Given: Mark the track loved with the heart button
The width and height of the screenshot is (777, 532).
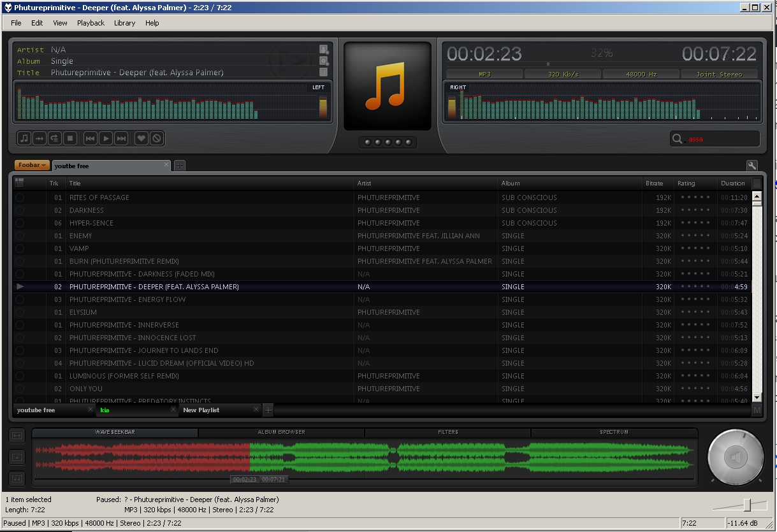Looking at the screenshot, I should tap(142, 138).
